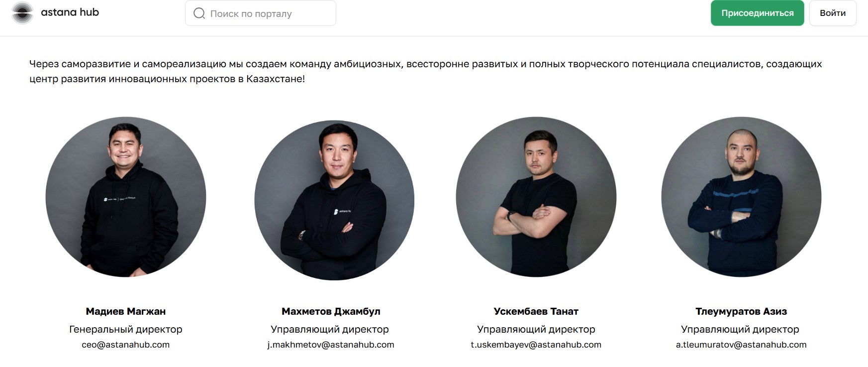Image resolution: width=868 pixels, height=367 pixels.
Task: Select the name Мадиев Магжан
Action: (x=126, y=311)
